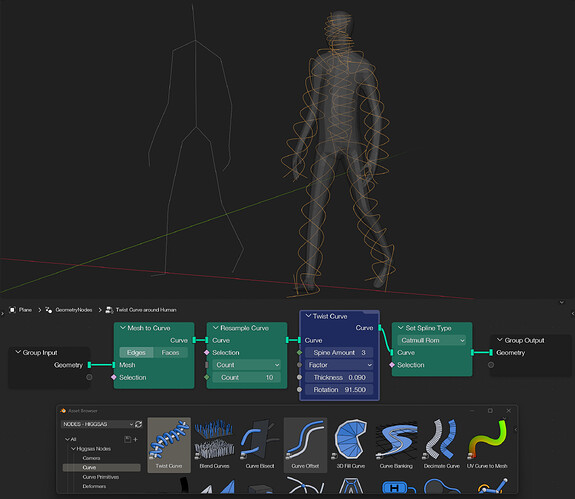This screenshot has height=499, width=575.
Task: Toggle Faces mode in Mesh to Curve
Action: pos(171,353)
